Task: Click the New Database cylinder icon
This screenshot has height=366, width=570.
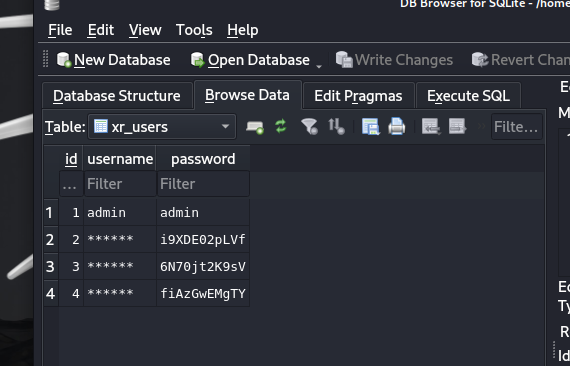Action: click(x=64, y=60)
